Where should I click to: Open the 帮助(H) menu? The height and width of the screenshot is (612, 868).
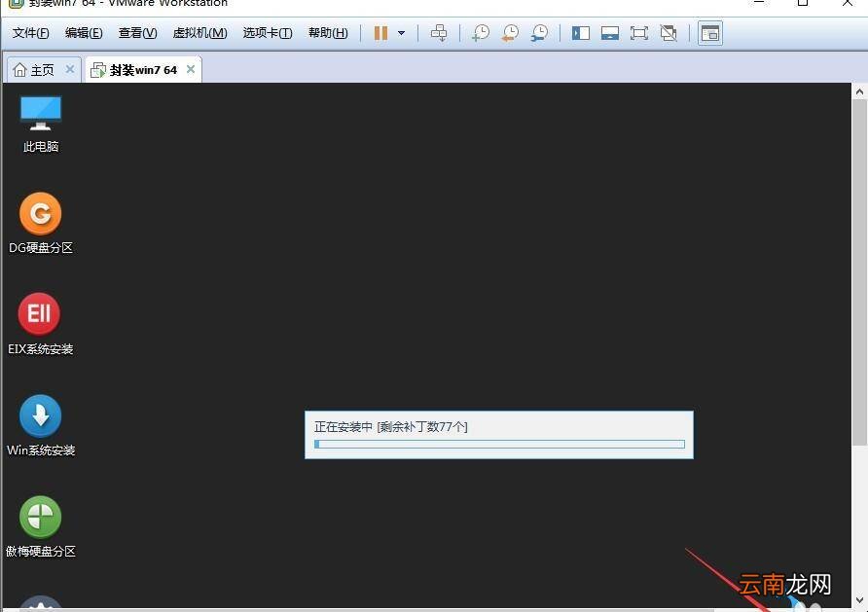click(328, 33)
